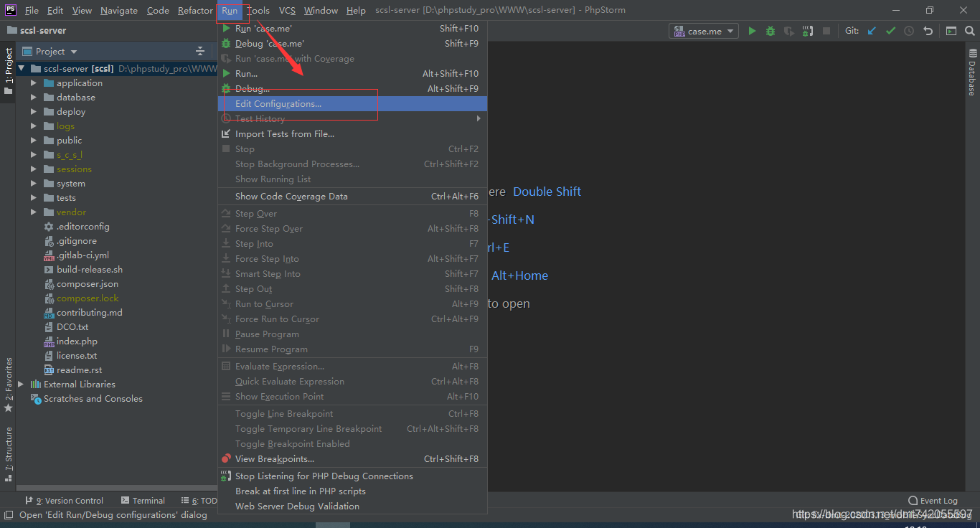
Task: Click the Search Everywhere magnifier icon
Action: click(x=969, y=31)
